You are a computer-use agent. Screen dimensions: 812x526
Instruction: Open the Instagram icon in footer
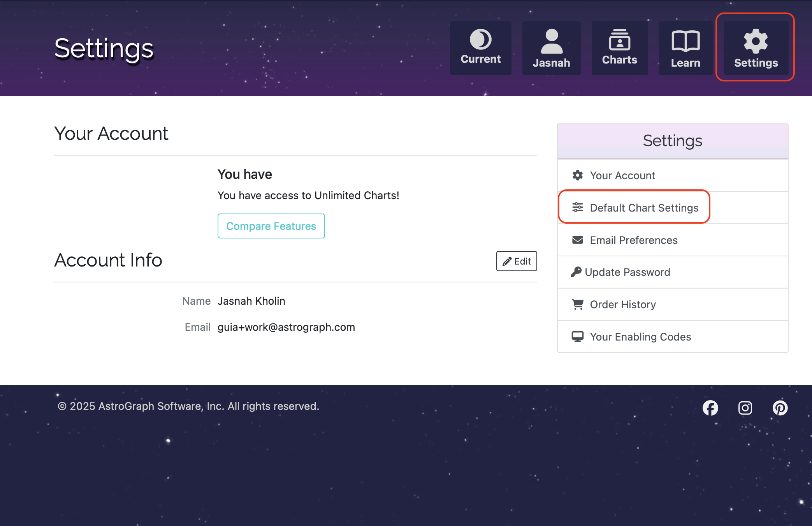(x=745, y=408)
